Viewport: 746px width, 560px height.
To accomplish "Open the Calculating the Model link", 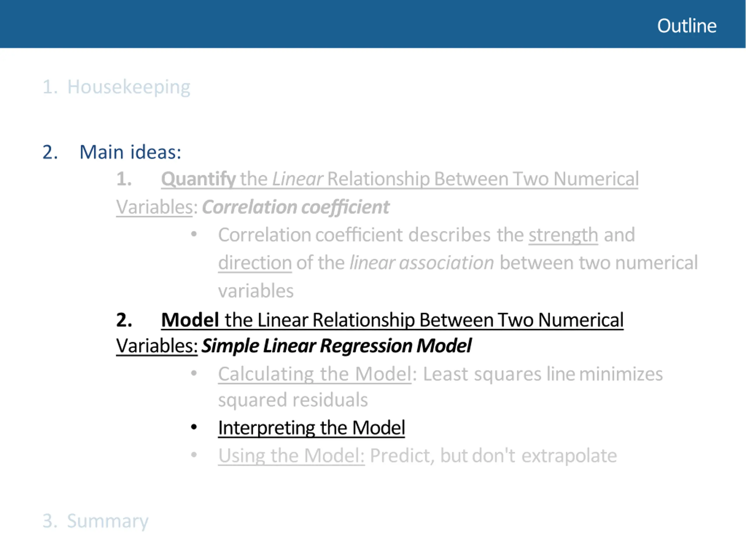I will pos(314,374).
